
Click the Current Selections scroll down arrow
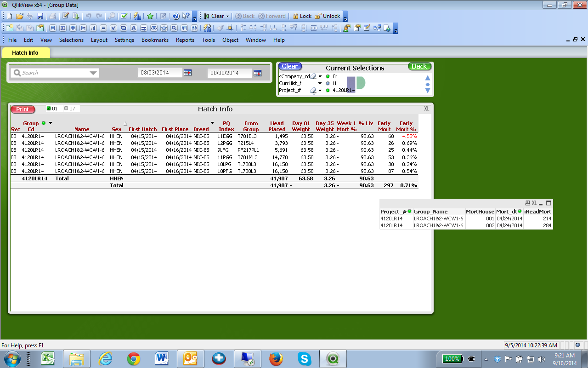coord(427,91)
